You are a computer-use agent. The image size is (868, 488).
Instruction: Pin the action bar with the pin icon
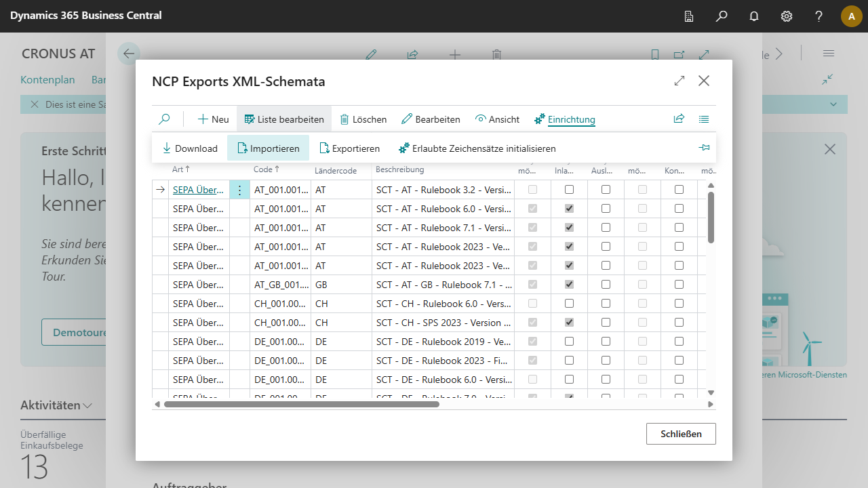pyautogui.click(x=704, y=148)
